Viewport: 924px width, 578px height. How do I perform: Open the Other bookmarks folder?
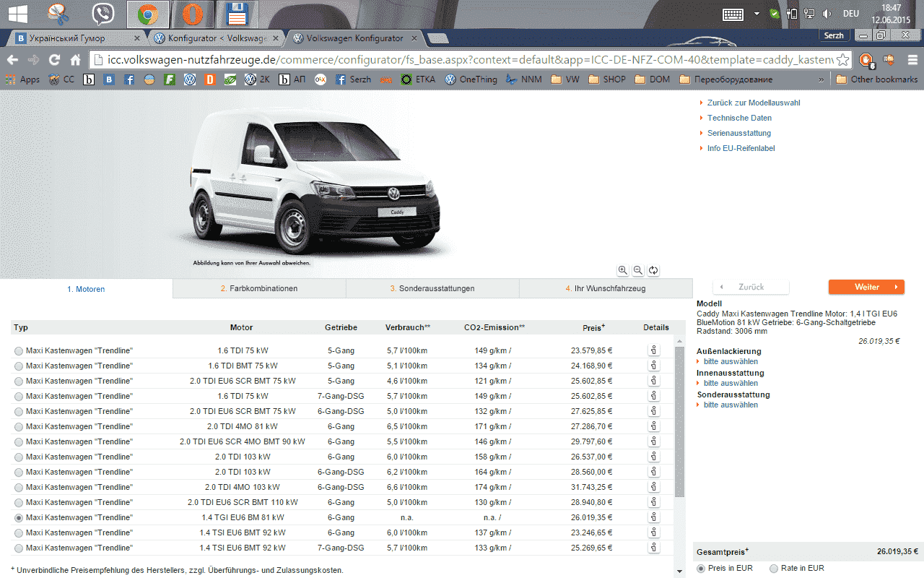pyautogui.click(x=877, y=79)
